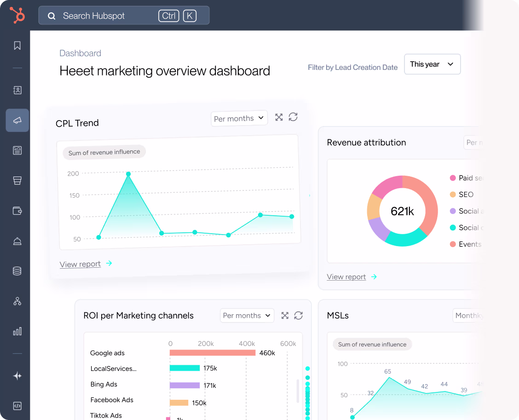
Task: Open the database stack sidebar icon
Action: (17, 271)
